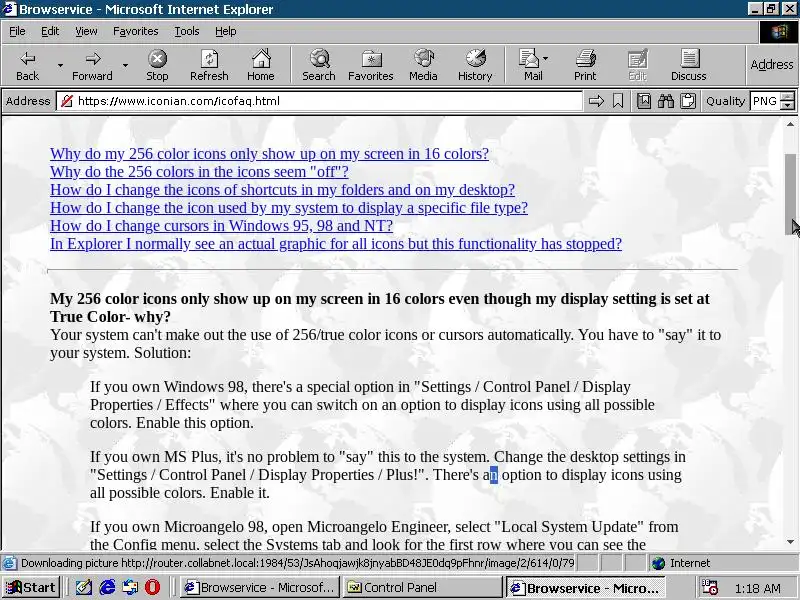
Task: Click the bold heading 'My 256 color icons'
Action: pos(380,308)
